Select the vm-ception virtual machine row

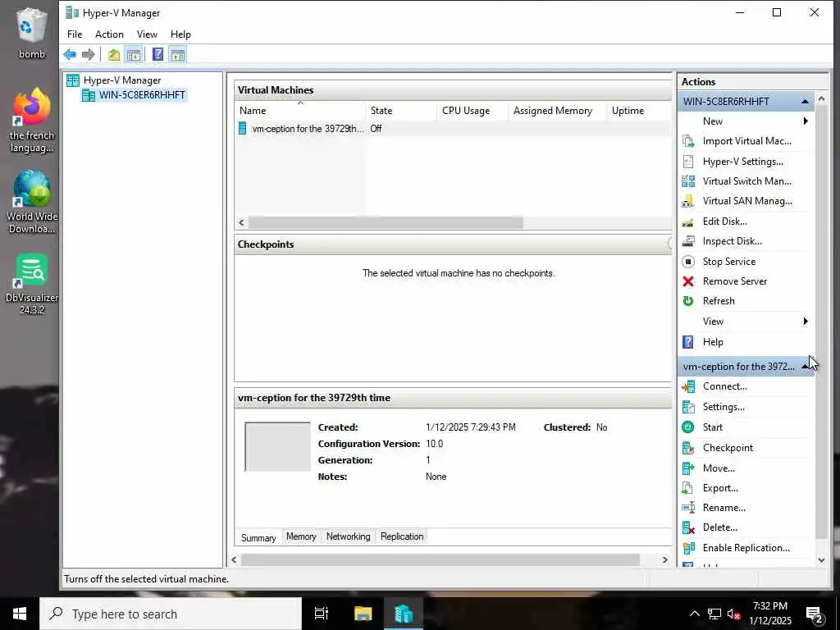(x=453, y=129)
